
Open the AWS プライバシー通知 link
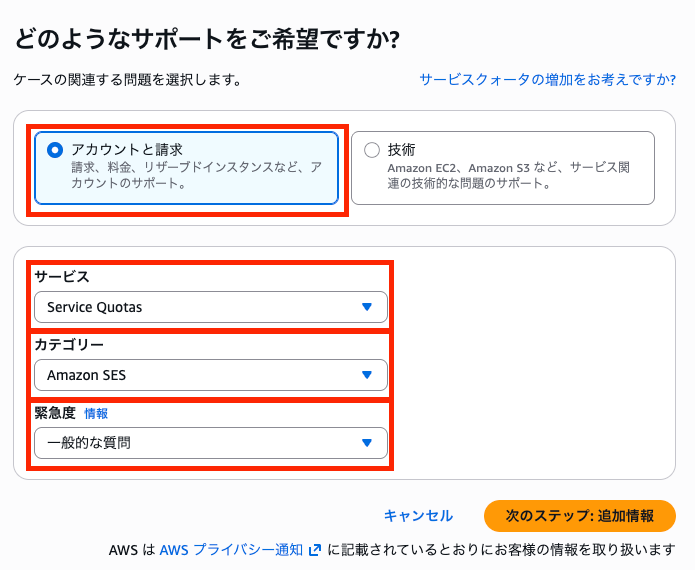(231, 550)
